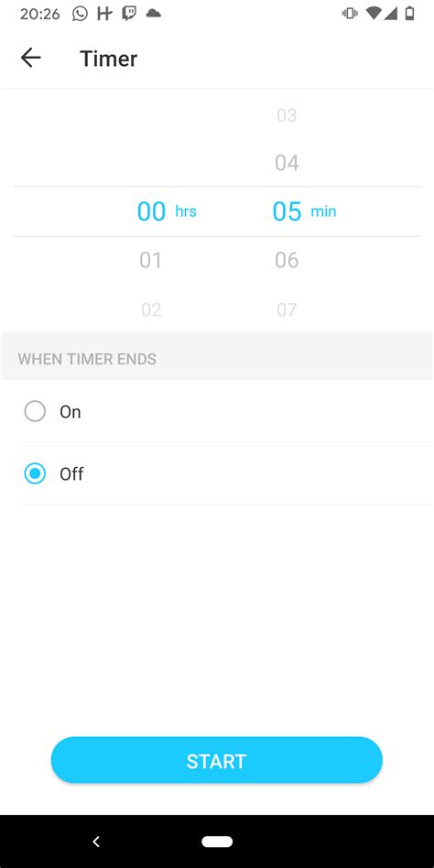The height and width of the screenshot is (868, 434).
Task: Tap the home pill navigation button
Action: pos(217,841)
